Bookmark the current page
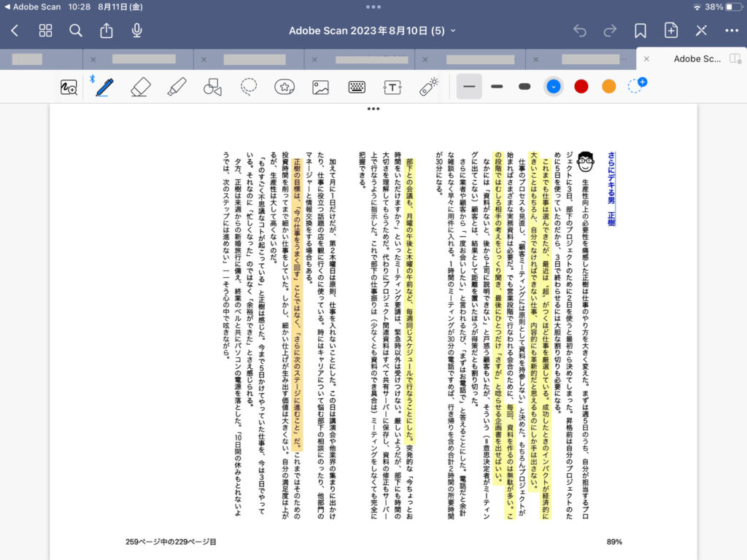 (x=640, y=31)
